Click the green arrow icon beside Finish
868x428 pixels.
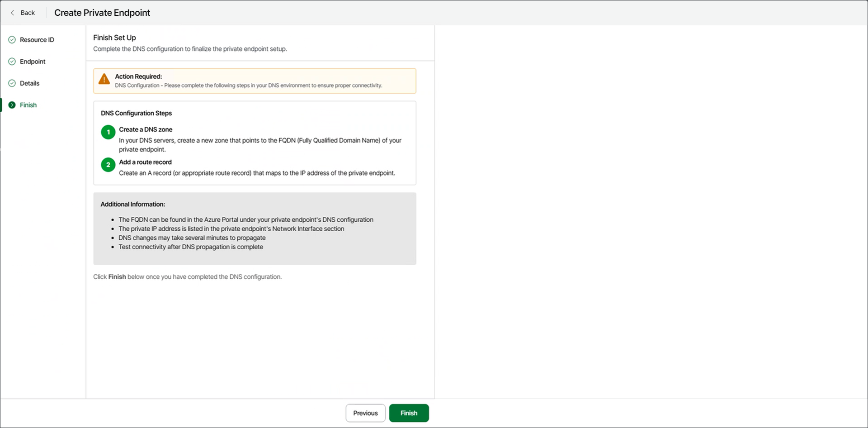12,105
